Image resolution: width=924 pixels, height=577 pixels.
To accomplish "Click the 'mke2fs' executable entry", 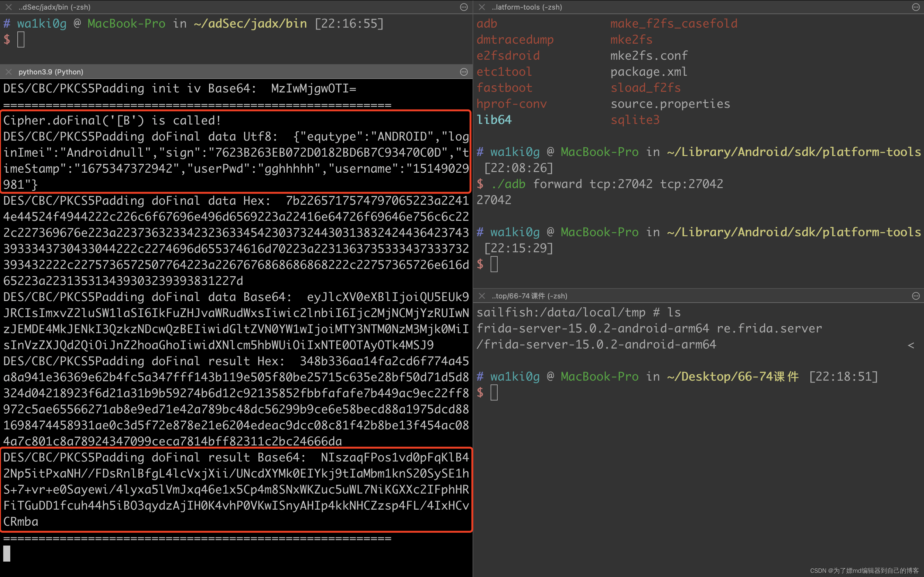I will (x=631, y=40).
